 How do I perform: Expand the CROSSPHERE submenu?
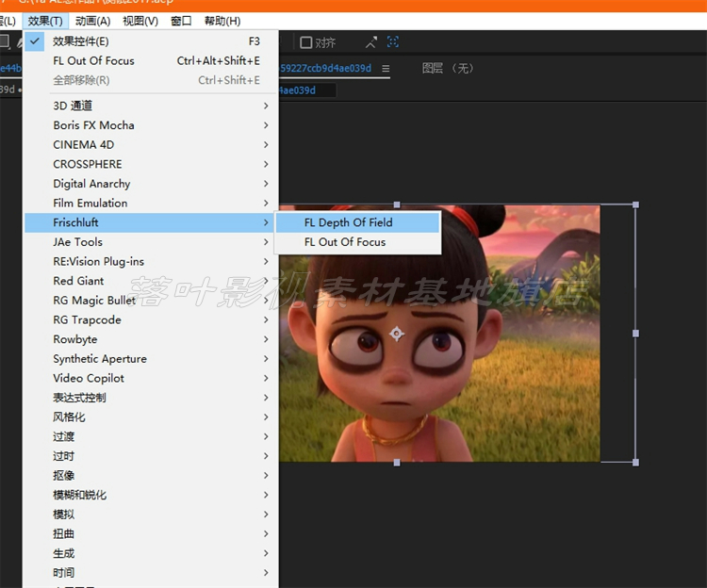pos(151,164)
